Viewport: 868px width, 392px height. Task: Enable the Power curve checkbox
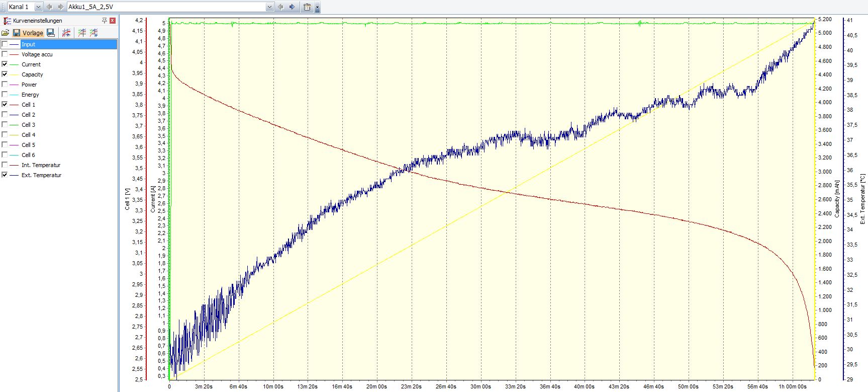click(5, 85)
